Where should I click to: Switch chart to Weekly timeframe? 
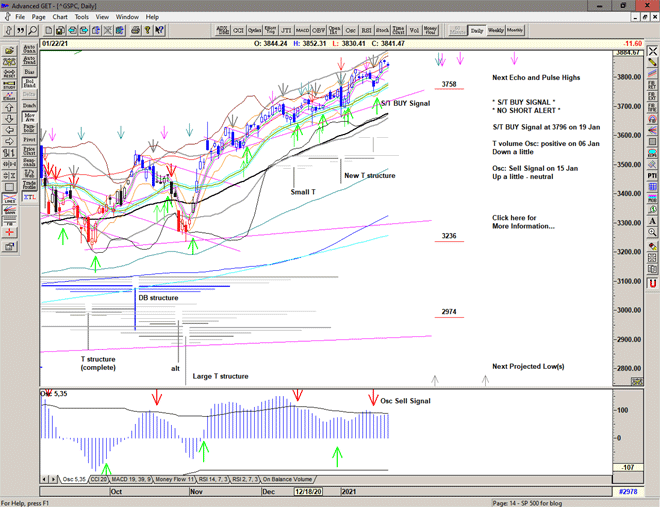(496, 31)
